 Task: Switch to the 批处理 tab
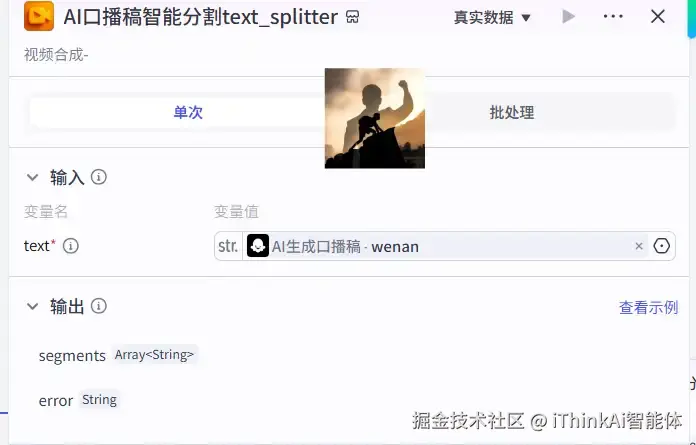pos(512,112)
